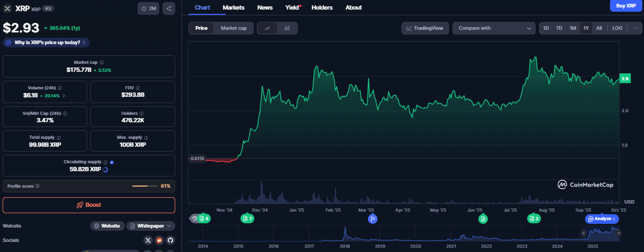
Task: Switch to candlestick chart view
Action: point(287,28)
